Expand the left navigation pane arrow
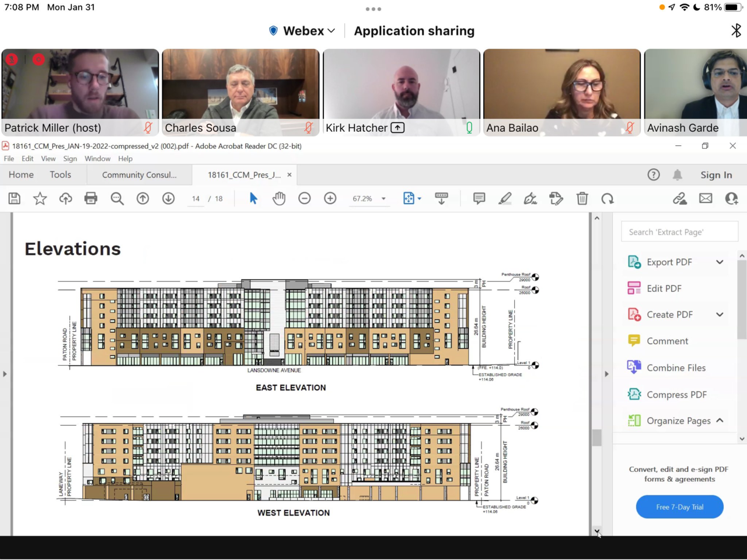Viewport: 747px width, 560px height. (x=5, y=374)
